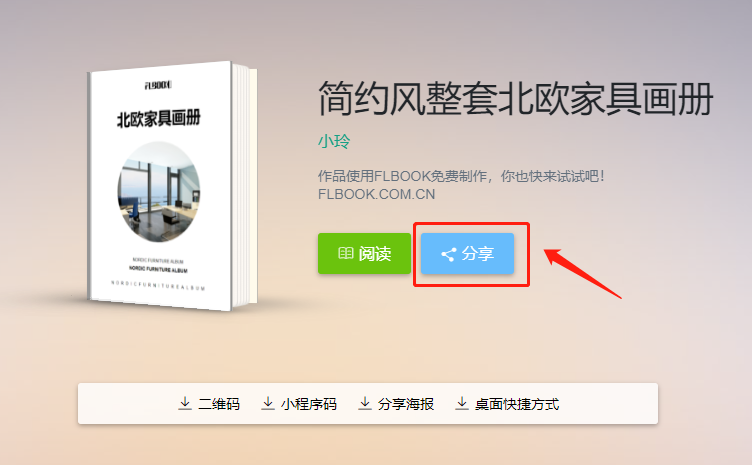The width and height of the screenshot is (752, 465).
Task: Download the 二维码 QR code
Action: click(x=219, y=404)
